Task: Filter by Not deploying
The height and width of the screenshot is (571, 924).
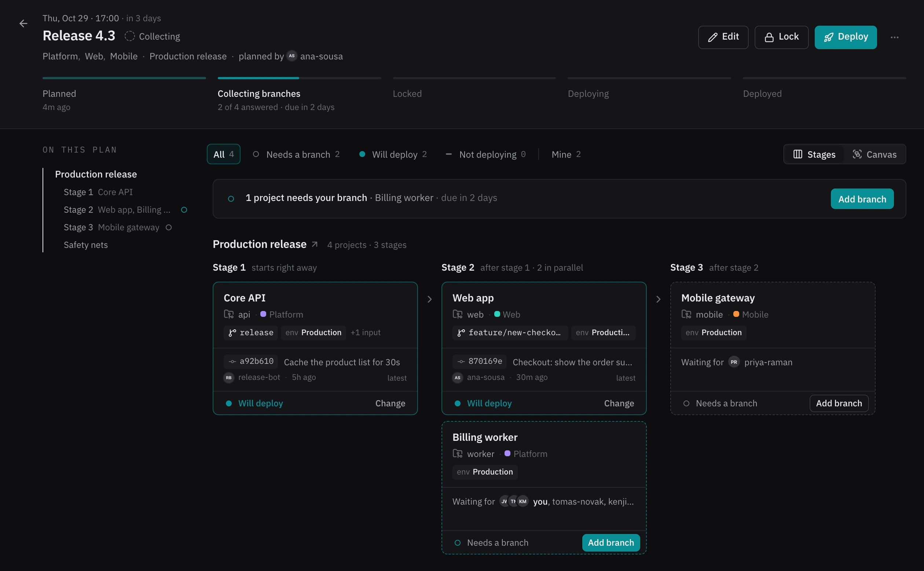Action: 485,154
